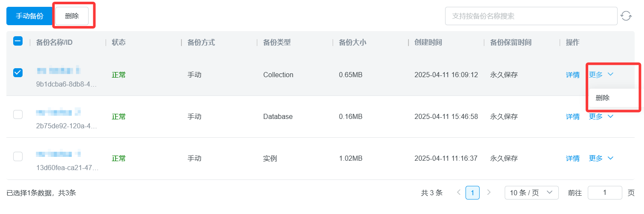Viewport: 644px width, 214px height.
Task: Click the backup name search field
Action: 530,16
